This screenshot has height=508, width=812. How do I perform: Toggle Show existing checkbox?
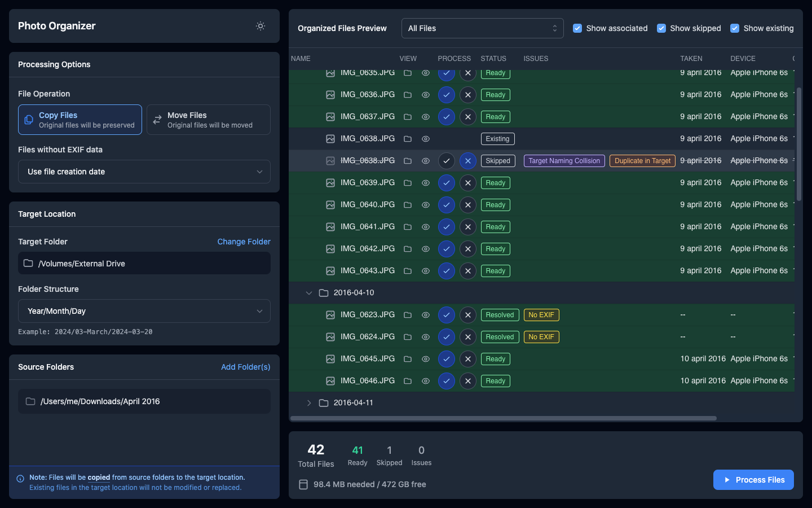pos(735,28)
